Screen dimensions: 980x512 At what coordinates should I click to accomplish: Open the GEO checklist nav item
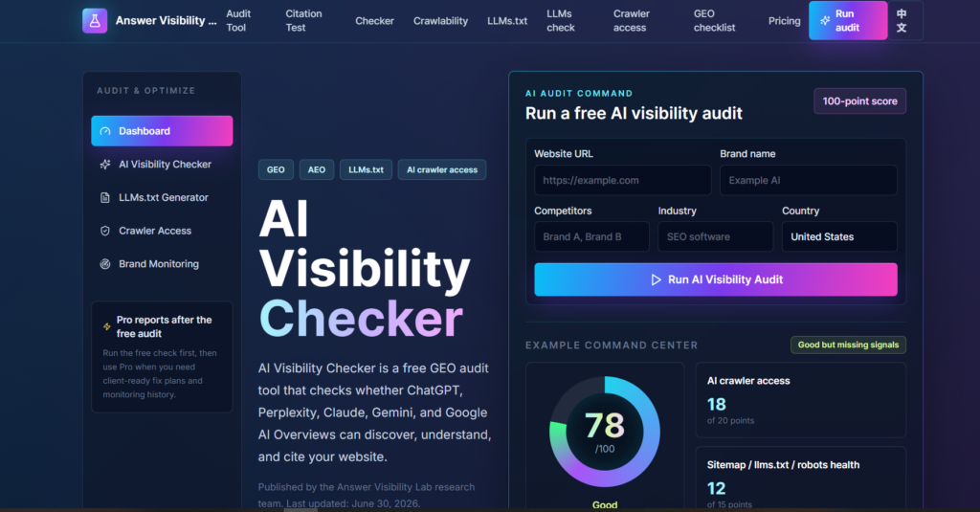click(x=714, y=21)
